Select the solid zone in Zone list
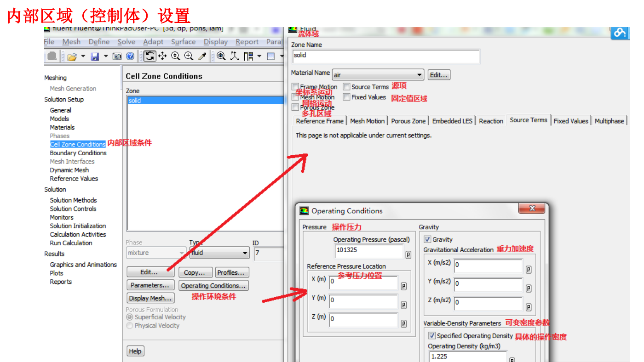The width and height of the screenshot is (644, 362). point(206,100)
